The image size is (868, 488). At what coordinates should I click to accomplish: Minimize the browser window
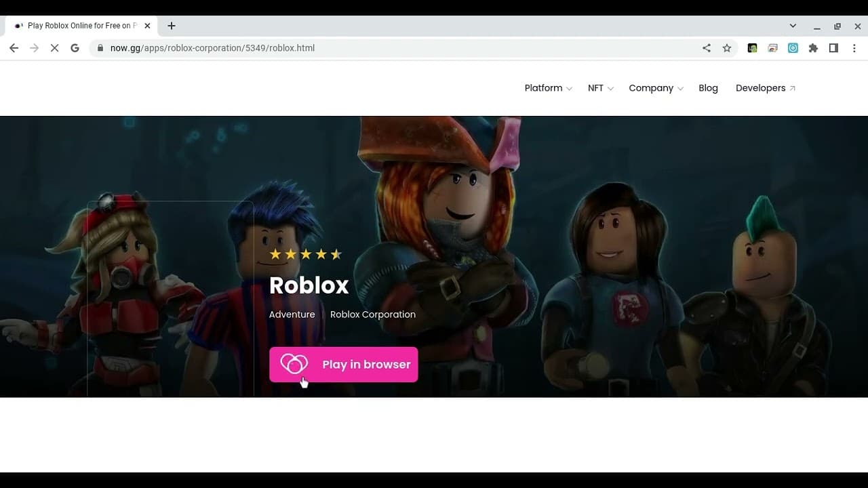pos(816,26)
